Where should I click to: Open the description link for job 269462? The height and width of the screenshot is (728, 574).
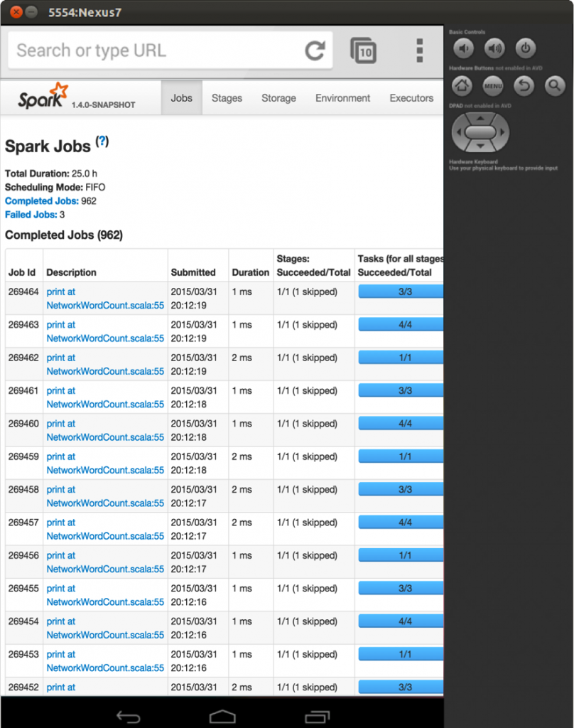(105, 365)
